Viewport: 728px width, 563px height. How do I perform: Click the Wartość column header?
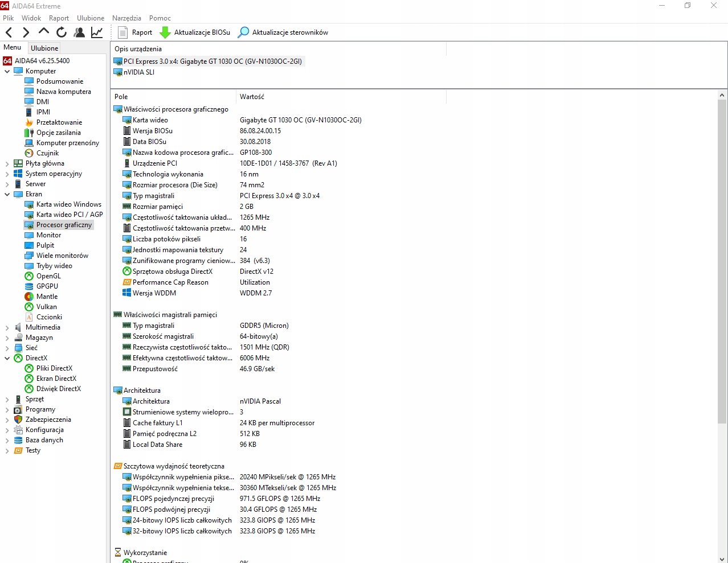pos(341,97)
